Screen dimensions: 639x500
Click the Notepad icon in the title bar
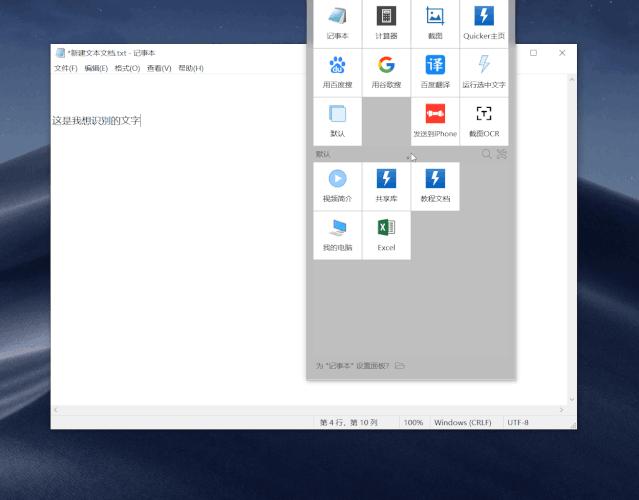click(60, 53)
